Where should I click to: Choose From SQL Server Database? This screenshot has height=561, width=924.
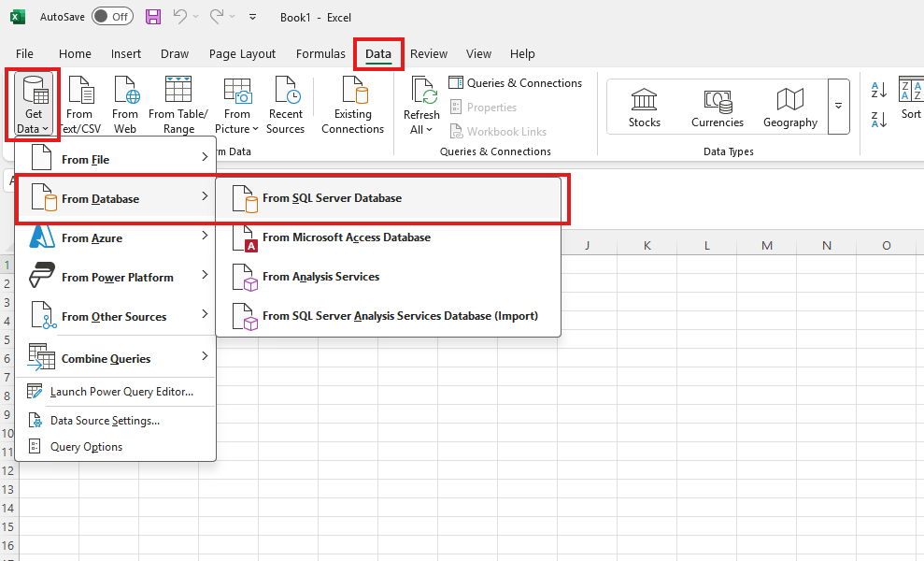coord(389,198)
